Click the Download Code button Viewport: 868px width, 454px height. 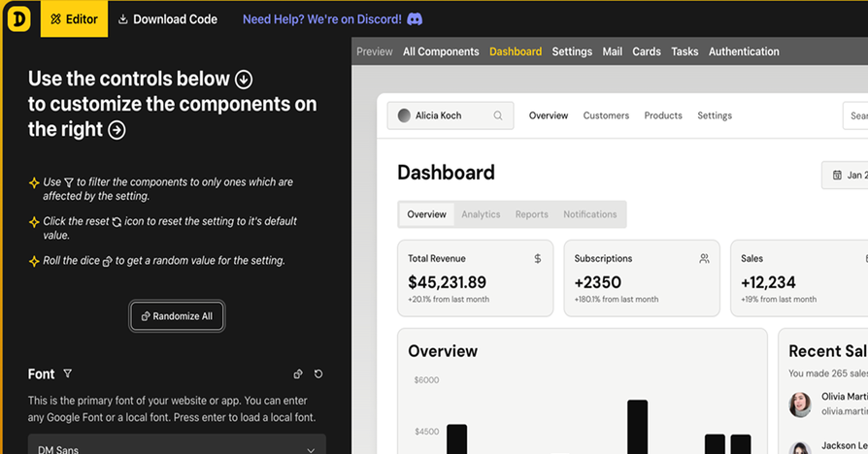tap(167, 19)
